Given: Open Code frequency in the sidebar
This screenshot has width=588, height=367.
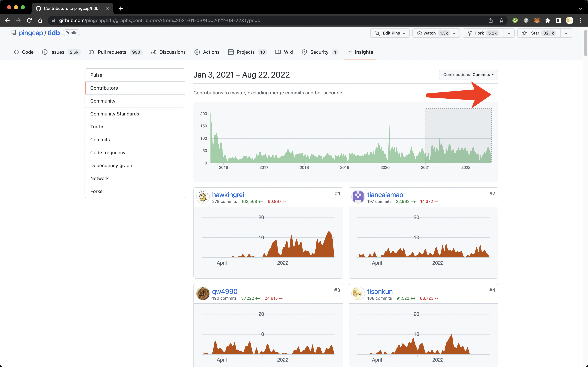Looking at the screenshot, I should click(135, 152).
